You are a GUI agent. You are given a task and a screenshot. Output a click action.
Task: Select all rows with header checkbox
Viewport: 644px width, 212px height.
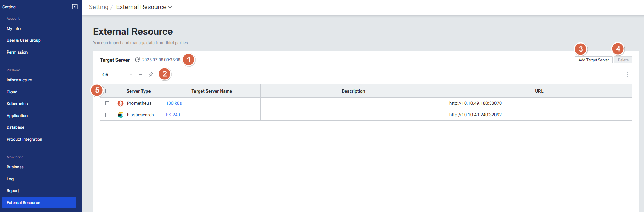[x=107, y=91]
